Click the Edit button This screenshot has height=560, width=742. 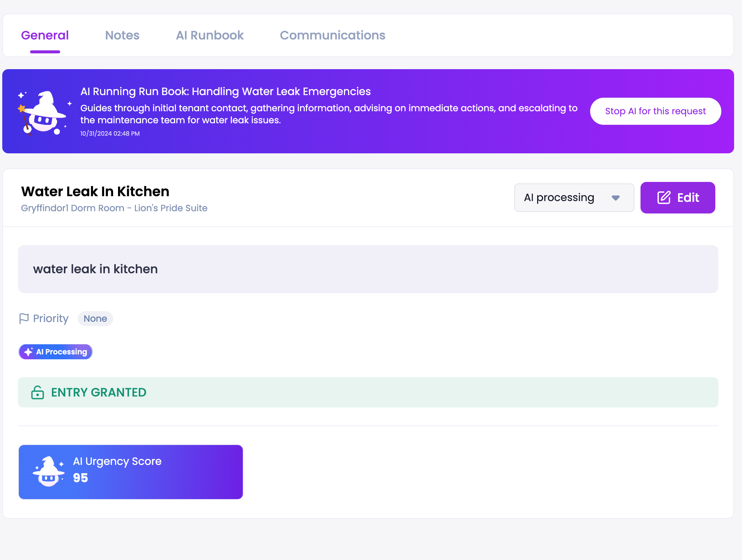pos(677,198)
